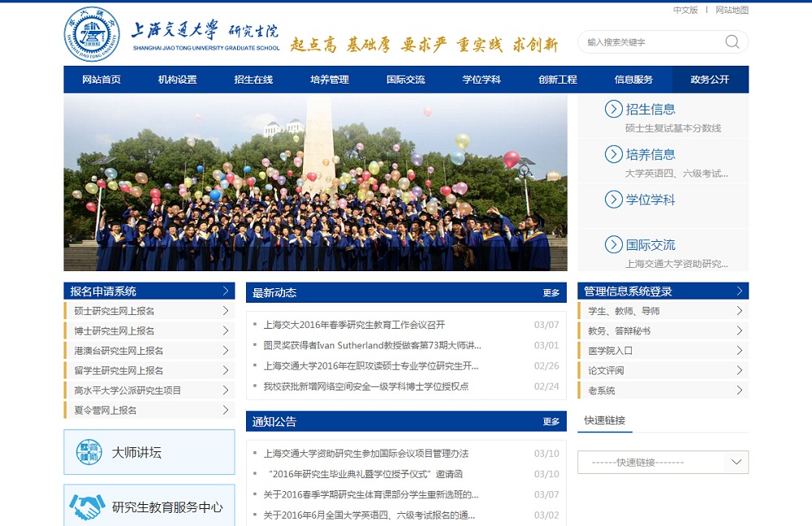Screen dimensions: 812x526
Task: Click chevron on 报名申请系统 header
Action: coord(225,291)
